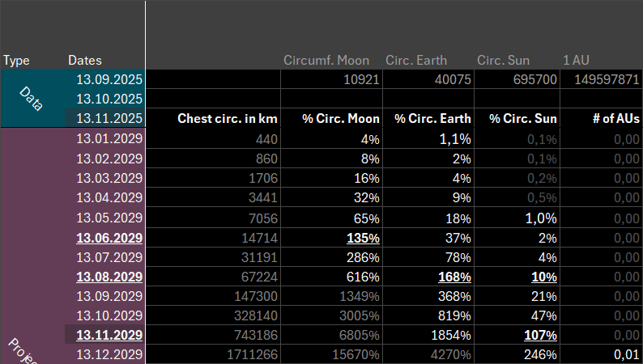Click the 0,01 AUs value cell

coord(626,354)
